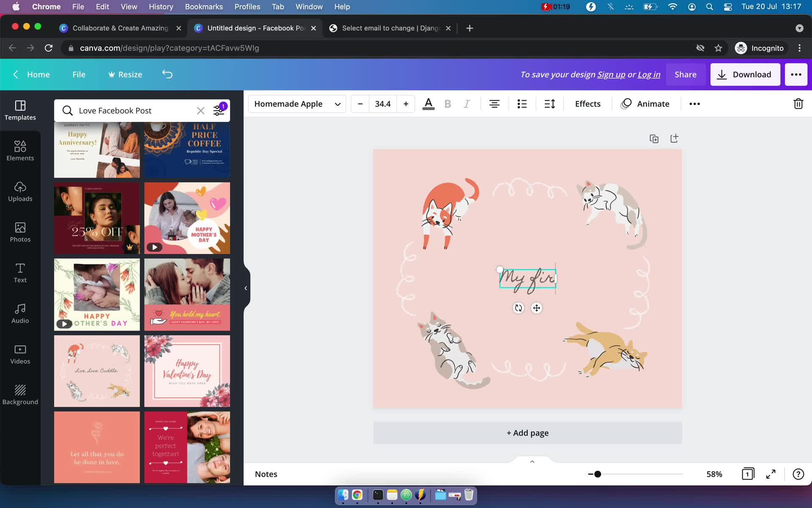Toggle bold text formatting
The height and width of the screenshot is (508, 812).
(x=447, y=104)
